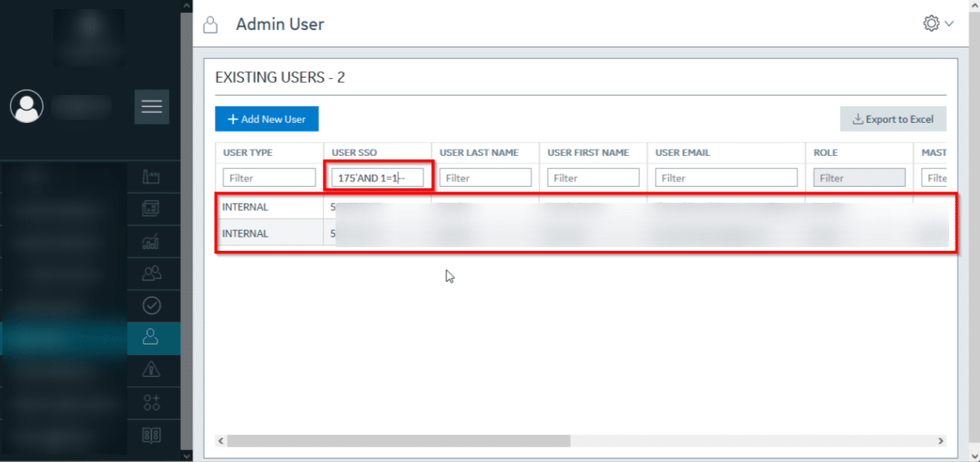The width and height of the screenshot is (980, 462).
Task: Click the Admin User page title
Action: click(x=280, y=24)
